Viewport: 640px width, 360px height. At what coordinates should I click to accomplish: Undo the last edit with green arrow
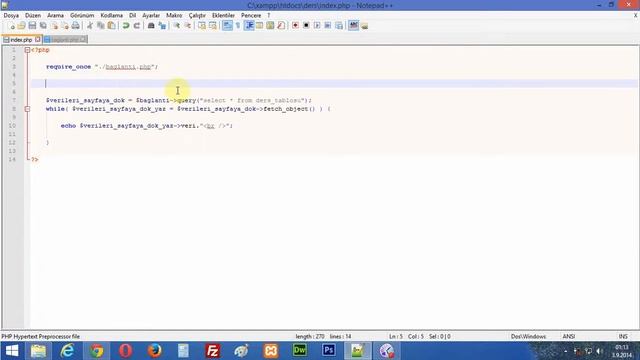pyautogui.click(x=126, y=26)
